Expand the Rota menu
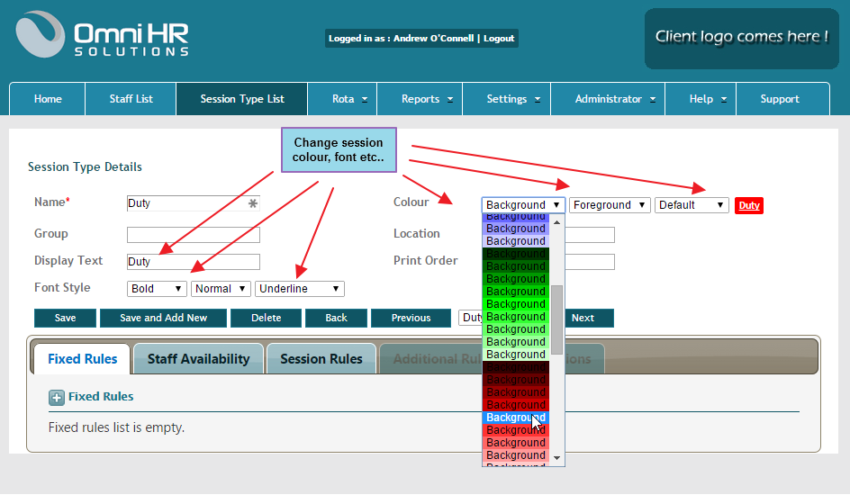Viewport: 850px width, 504px height. (x=342, y=99)
